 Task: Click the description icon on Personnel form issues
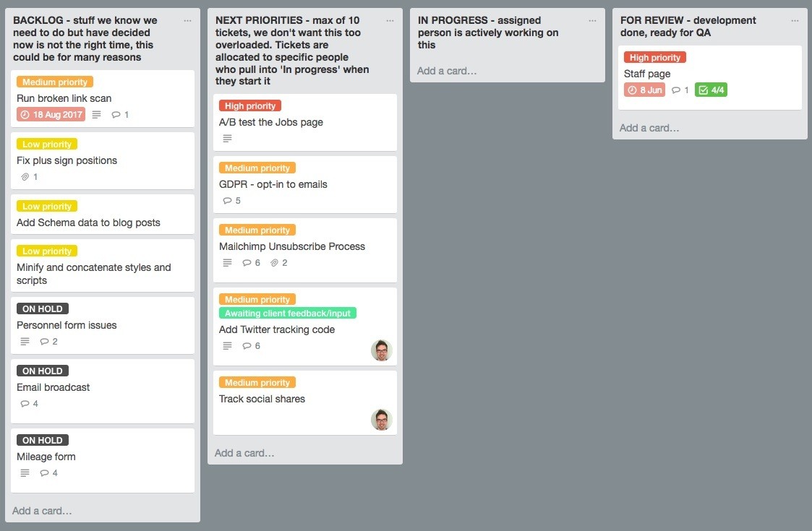24,341
